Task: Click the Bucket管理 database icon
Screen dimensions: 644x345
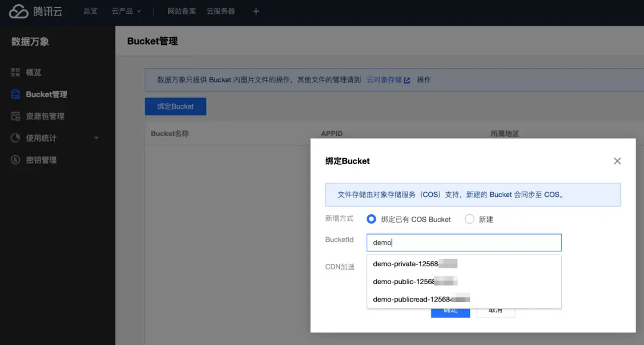Action: (15, 94)
